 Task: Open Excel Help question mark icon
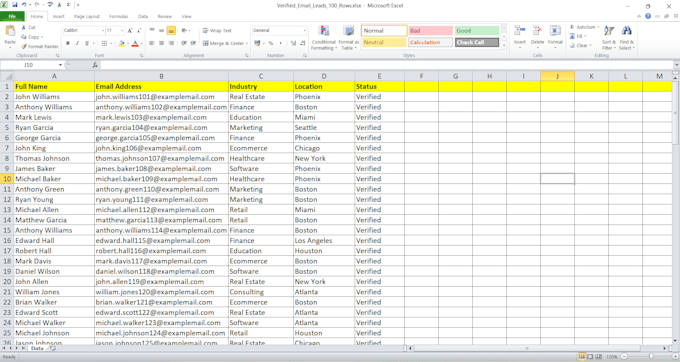tap(648, 16)
